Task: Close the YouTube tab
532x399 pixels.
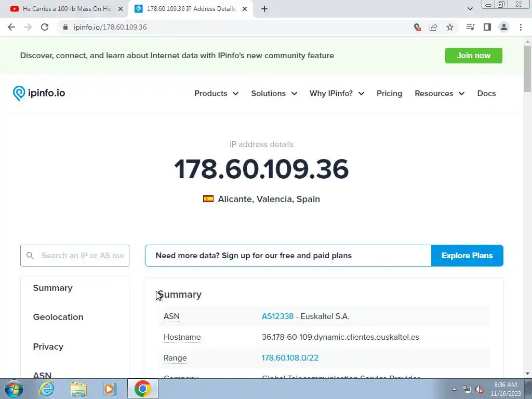Action: (x=120, y=9)
